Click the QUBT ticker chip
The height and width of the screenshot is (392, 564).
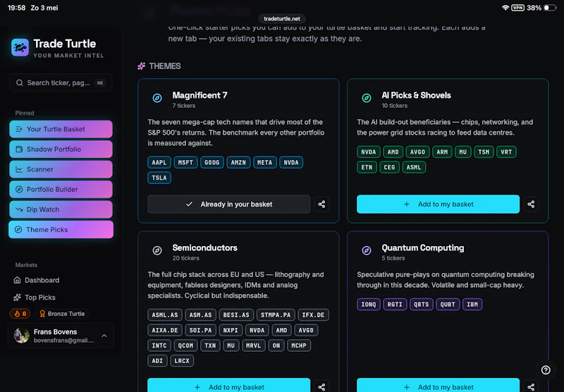pyautogui.click(x=448, y=305)
